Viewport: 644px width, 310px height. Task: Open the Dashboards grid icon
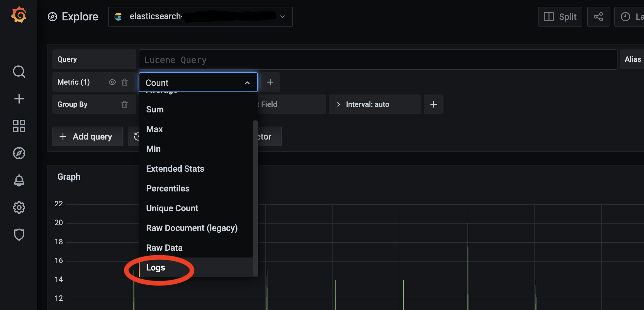pos(19,126)
